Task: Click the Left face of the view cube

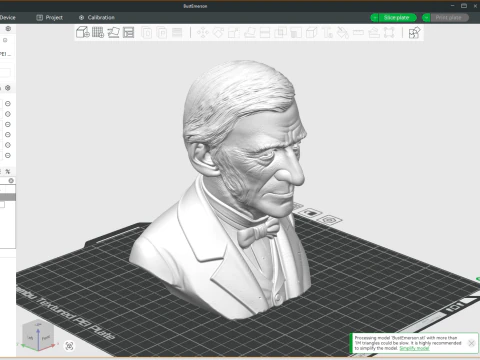Action: (30, 337)
